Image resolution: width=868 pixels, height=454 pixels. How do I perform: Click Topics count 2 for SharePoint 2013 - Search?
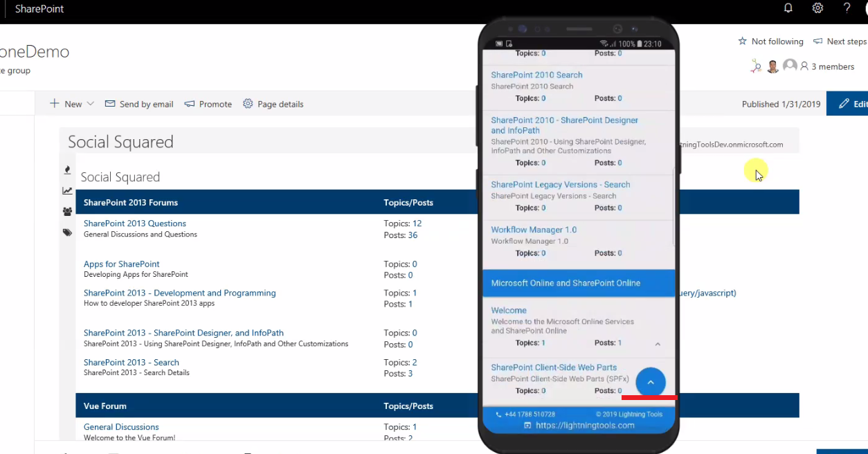[415, 362]
